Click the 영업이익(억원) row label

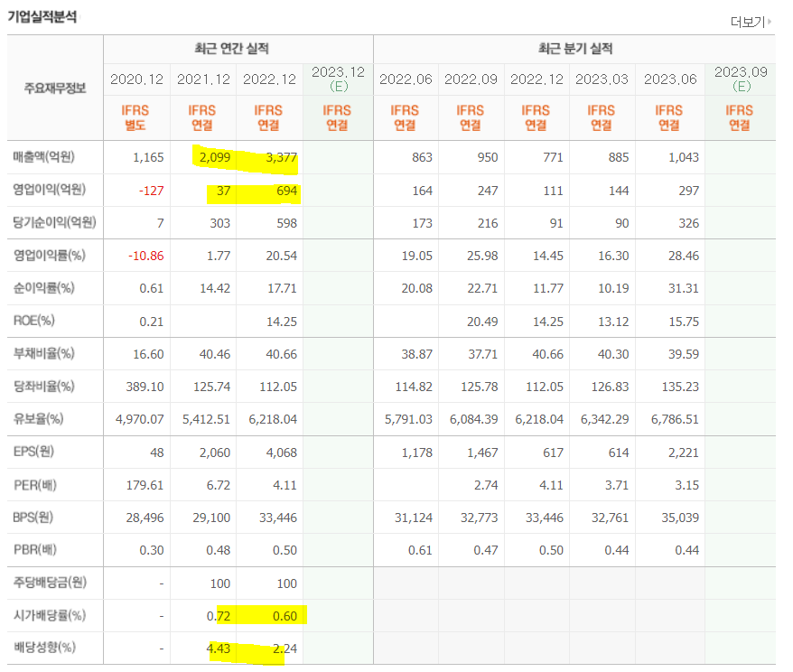click(50, 190)
